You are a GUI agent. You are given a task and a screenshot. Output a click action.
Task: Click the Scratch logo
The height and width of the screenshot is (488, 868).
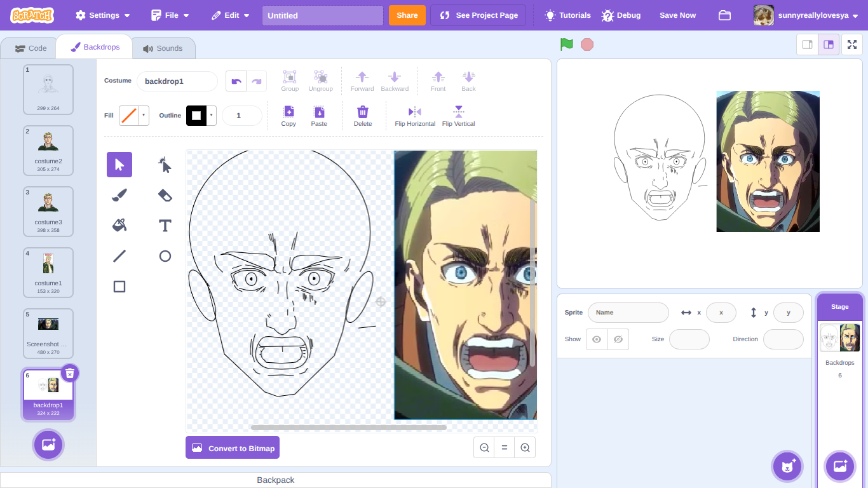coord(32,15)
